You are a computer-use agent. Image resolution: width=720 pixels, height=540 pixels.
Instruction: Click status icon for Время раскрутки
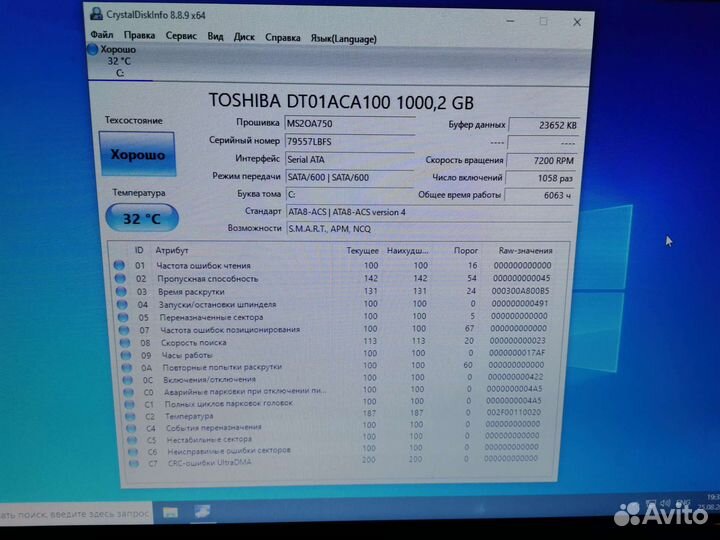(121, 291)
